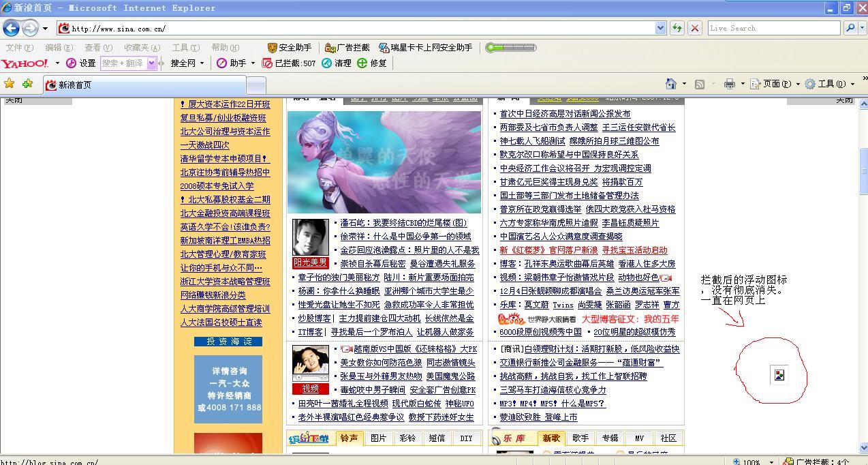Open the 帮助(H) menu

pos(226,48)
